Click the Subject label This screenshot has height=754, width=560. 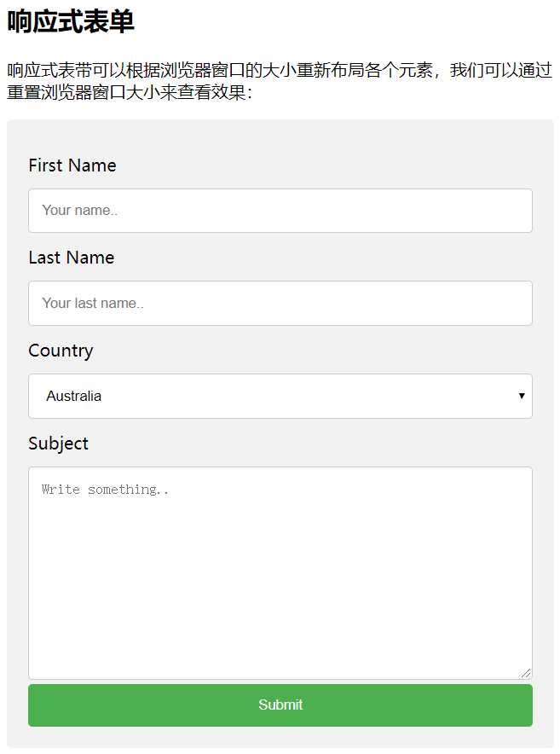58,444
